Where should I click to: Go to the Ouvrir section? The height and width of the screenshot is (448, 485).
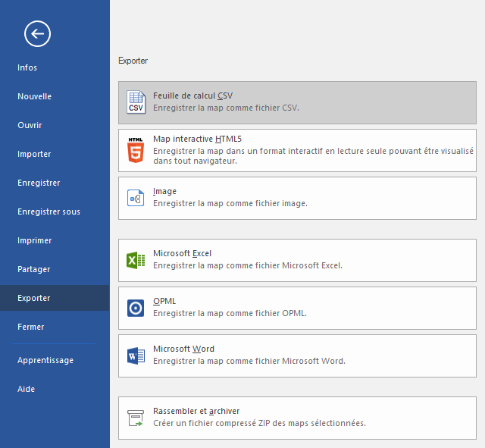30,125
